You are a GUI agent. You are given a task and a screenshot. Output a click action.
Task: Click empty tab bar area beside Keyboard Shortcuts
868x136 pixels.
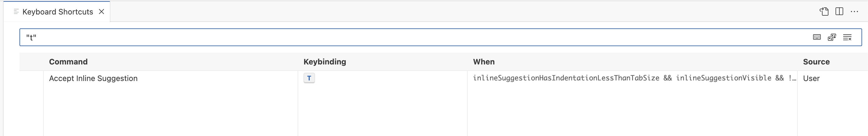[438, 12]
